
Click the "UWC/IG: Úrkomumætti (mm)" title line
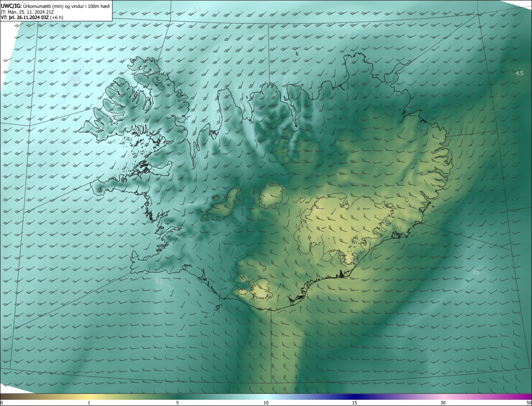click(55, 6)
